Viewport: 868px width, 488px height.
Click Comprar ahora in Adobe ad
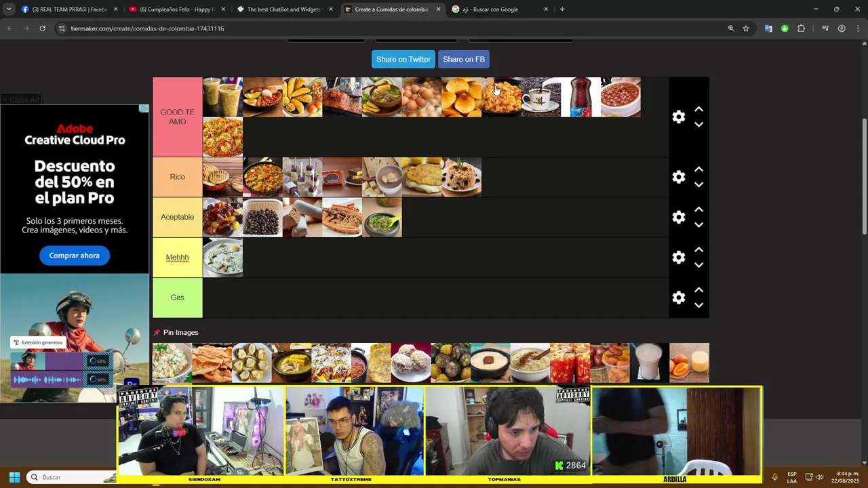[x=74, y=256]
